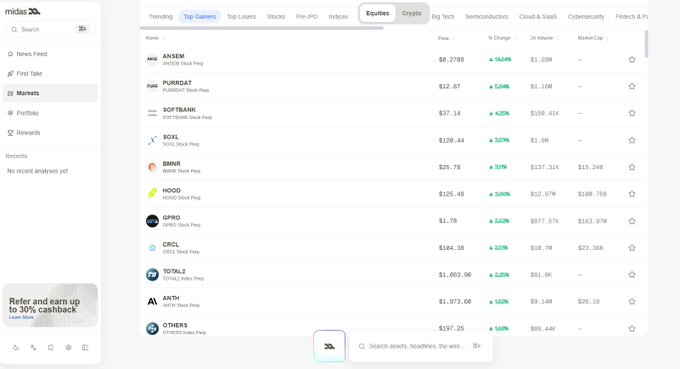Open the First Take page

click(50, 73)
